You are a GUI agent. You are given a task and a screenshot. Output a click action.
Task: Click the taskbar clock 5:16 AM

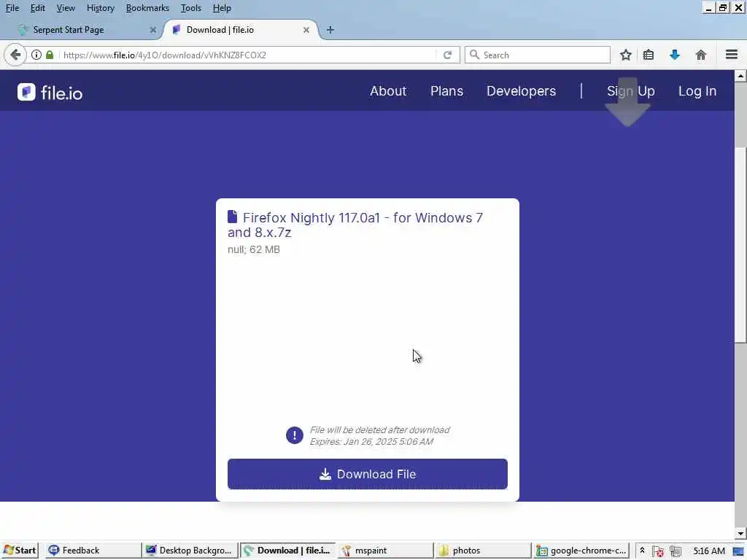pos(709,551)
